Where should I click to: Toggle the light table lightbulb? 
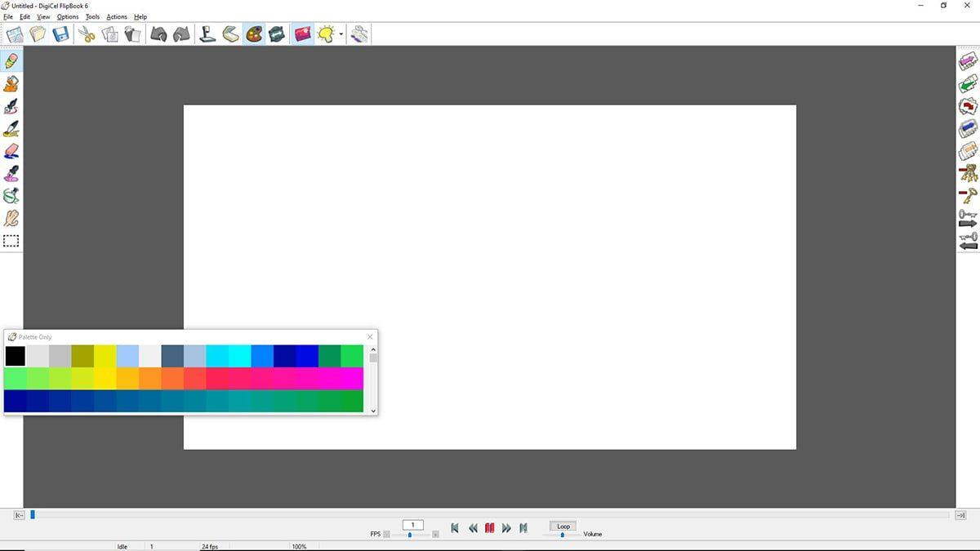[x=326, y=33]
